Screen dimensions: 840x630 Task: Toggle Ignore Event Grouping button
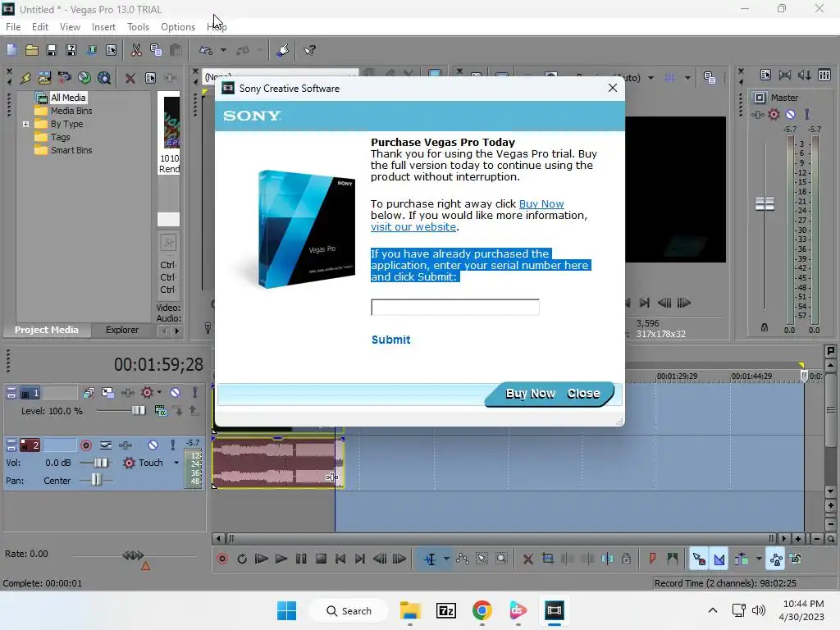(796, 559)
